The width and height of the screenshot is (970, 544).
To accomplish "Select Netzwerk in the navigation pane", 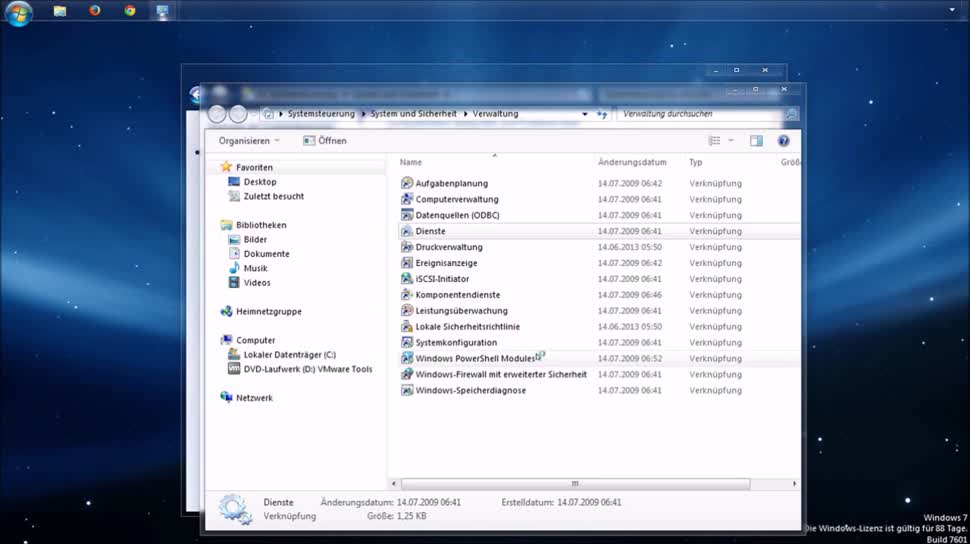I will click(254, 398).
